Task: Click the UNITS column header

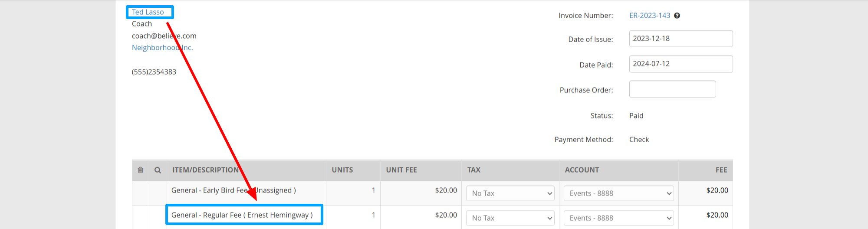Action: 342,170
